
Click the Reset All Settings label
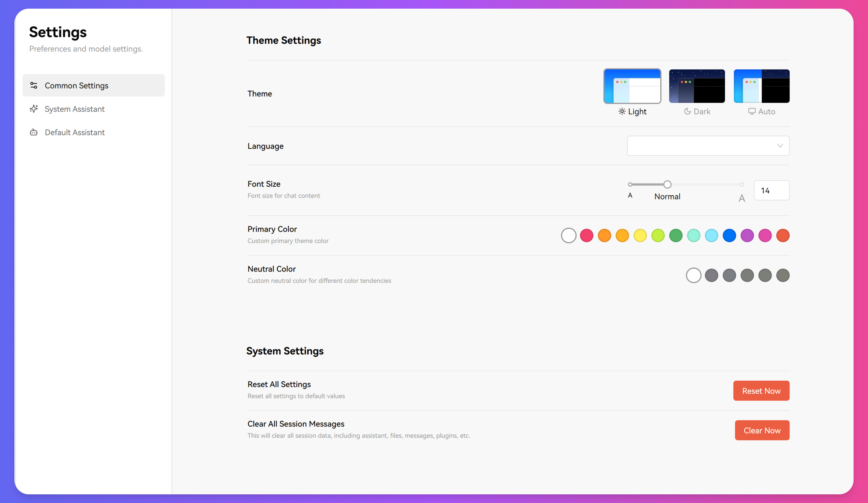click(x=279, y=384)
